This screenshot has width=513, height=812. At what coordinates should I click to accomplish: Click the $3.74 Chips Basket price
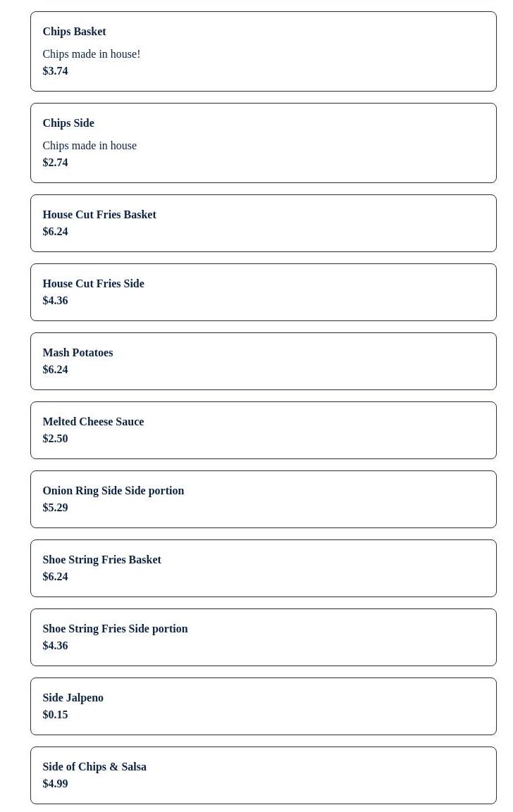pos(55,71)
